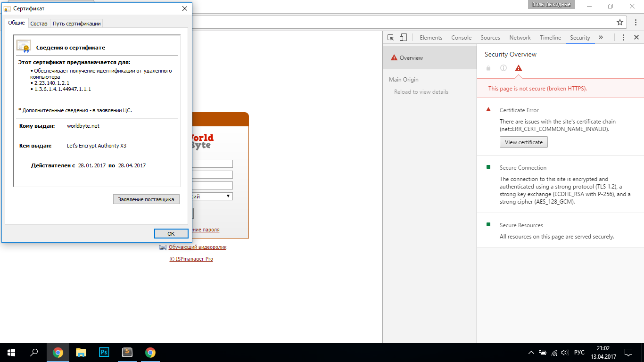Screen dimensions: 644x362
Task: Click the 'worldbyte.net' issued-to value
Action: (x=83, y=126)
